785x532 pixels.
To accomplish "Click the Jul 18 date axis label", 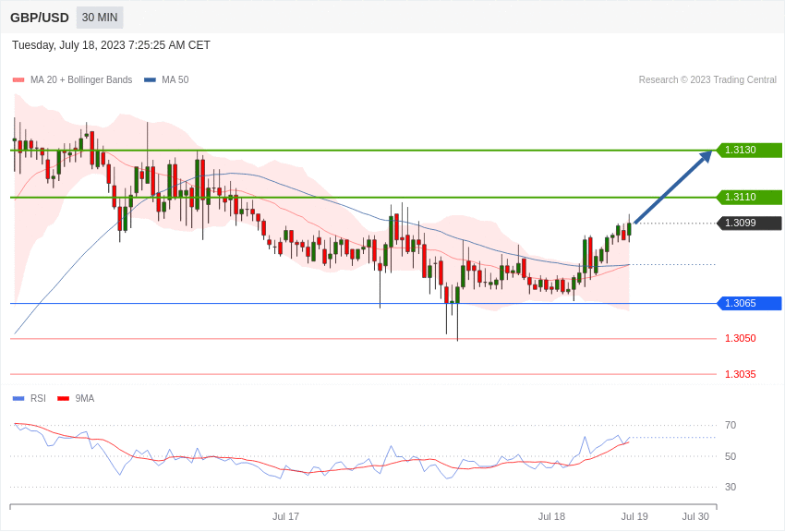I will click(551, 516).
